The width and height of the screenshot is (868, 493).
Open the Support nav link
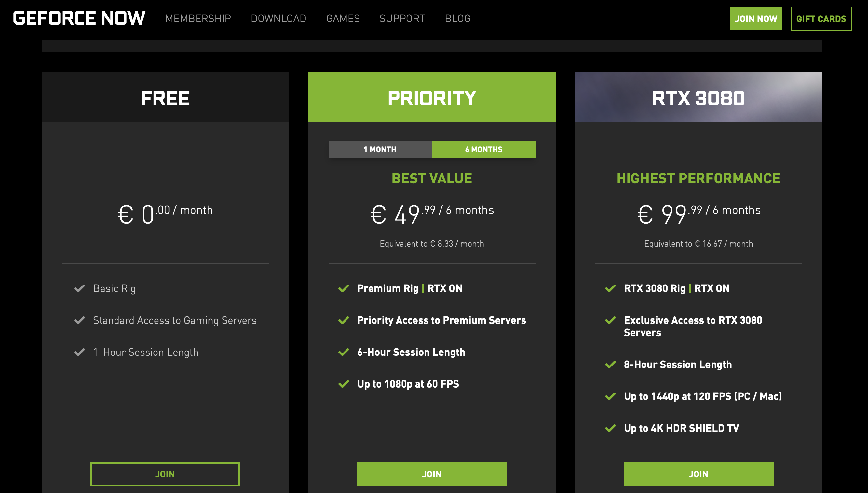point(402,19)
